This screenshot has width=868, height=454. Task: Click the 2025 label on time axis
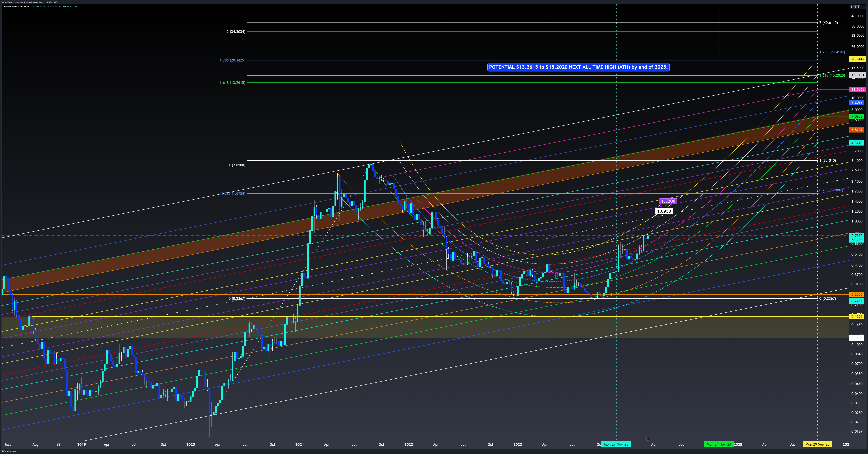pyautogui.click(x=738, y=444)
